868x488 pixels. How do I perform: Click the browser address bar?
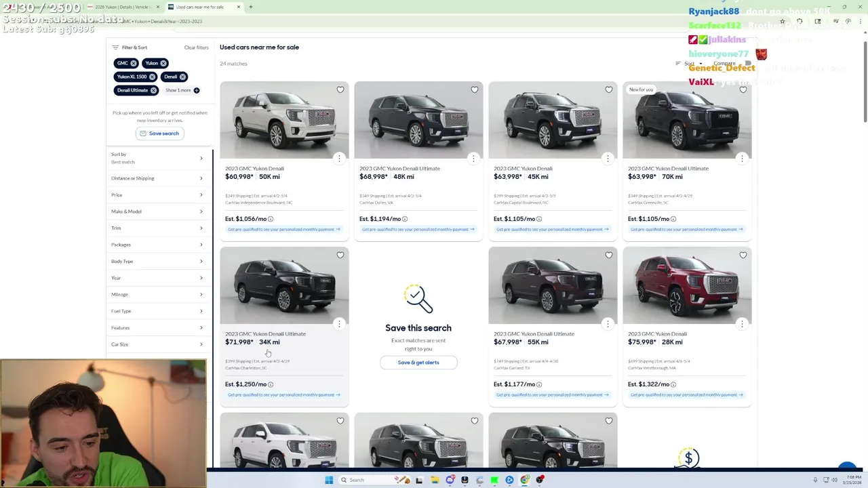pos(407,21)
